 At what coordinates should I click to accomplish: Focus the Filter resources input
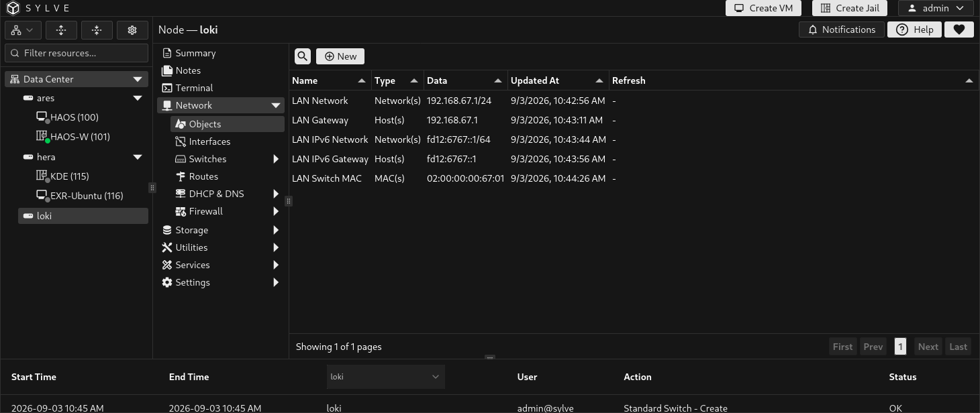[77, 53]
